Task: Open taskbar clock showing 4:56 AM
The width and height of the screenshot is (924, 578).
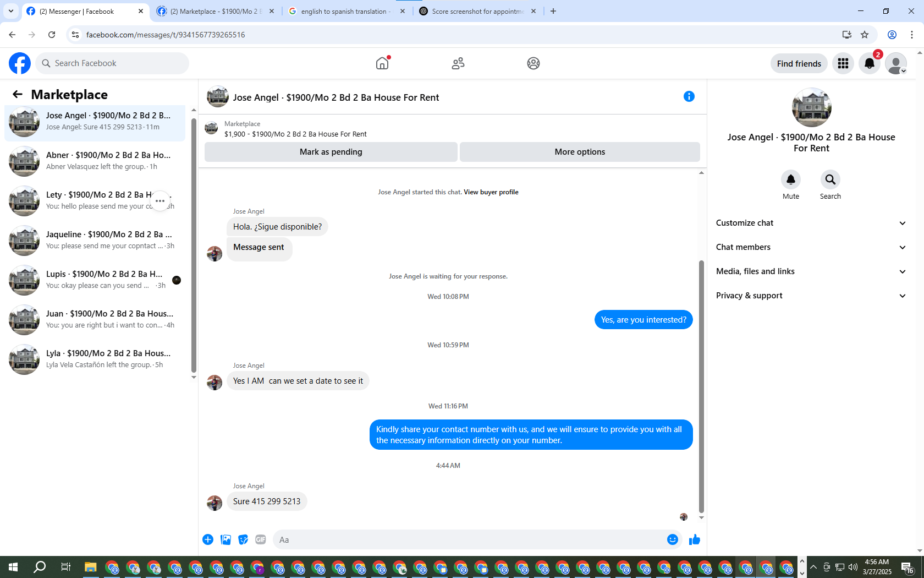Action: pyautogui.click(x=877, y=567)
